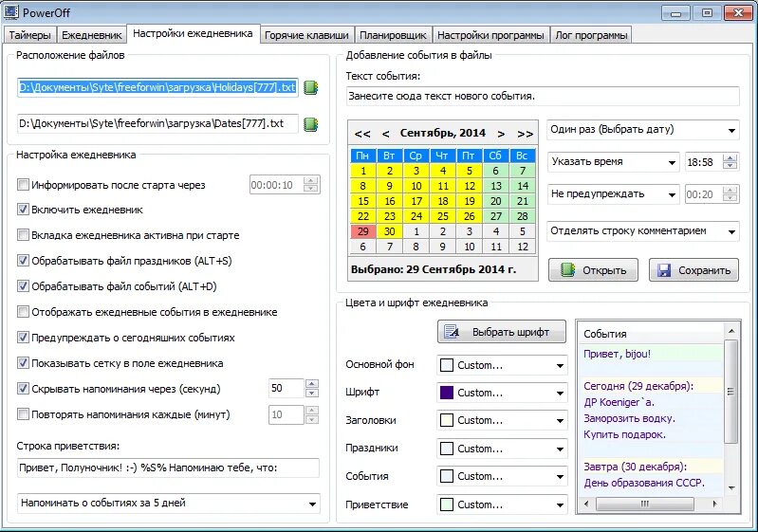Open 'Отделять строку комментарием' dropdown
The height and width of the screenshot is (532, 758).
point(643,231)
